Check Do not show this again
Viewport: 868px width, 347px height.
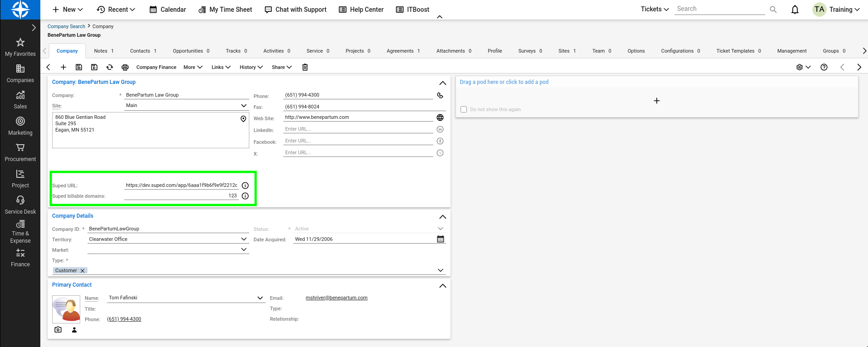pos(464,109)
